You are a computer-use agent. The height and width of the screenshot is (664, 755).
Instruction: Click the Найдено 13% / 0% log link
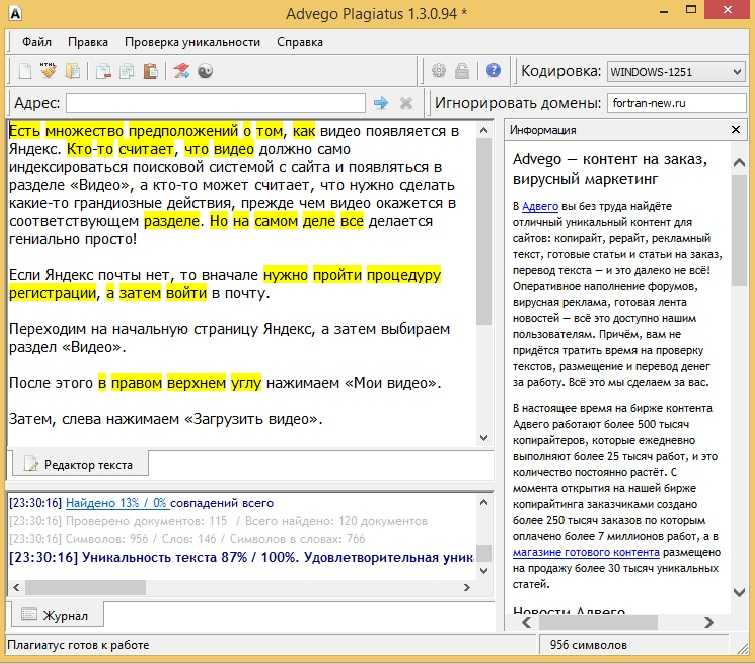(x=117, y=503)
